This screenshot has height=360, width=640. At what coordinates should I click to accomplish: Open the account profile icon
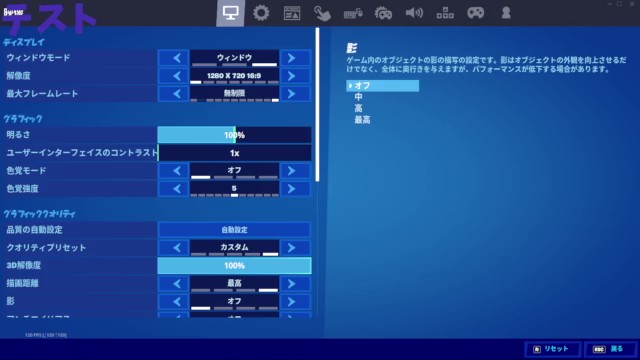506,13
